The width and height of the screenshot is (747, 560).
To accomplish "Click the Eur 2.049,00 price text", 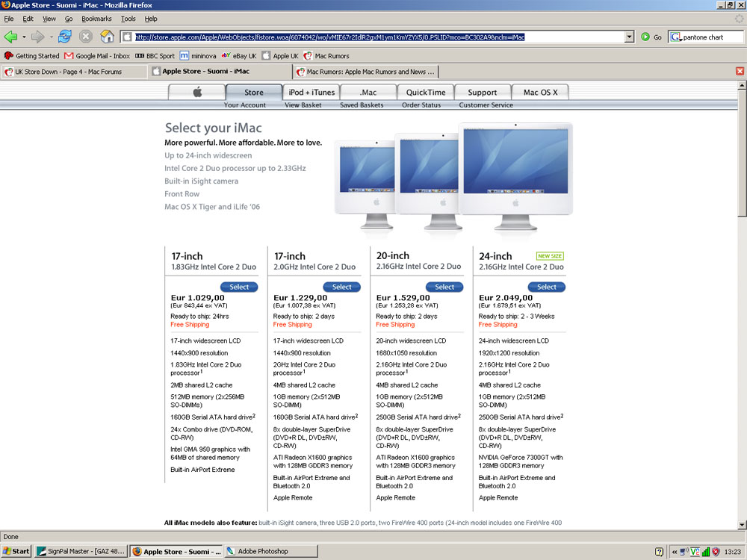I will click(506, 298).
